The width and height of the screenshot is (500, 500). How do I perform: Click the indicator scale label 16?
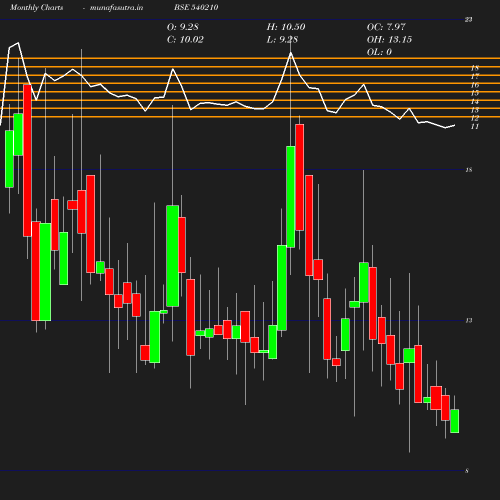click(x=475, y=85)
